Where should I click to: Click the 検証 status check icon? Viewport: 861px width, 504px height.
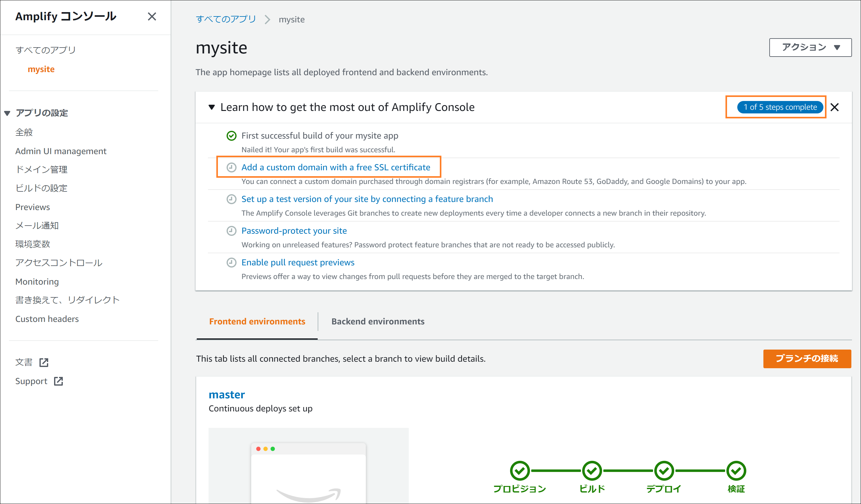coord(736,471)
